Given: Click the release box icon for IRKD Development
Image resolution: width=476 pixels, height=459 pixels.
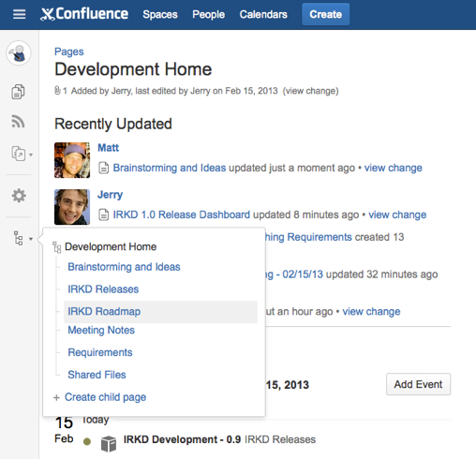Looking at the screenshot, I should point(109,444).
